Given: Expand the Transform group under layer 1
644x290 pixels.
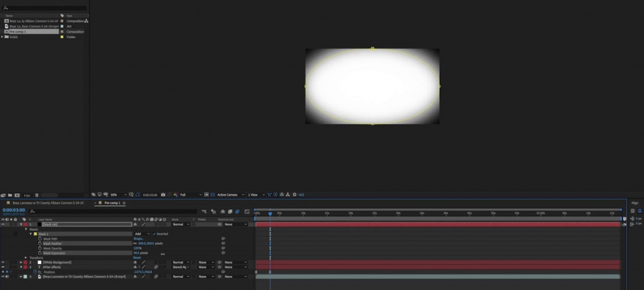Looking at the screenshot, I should [26, 258].
